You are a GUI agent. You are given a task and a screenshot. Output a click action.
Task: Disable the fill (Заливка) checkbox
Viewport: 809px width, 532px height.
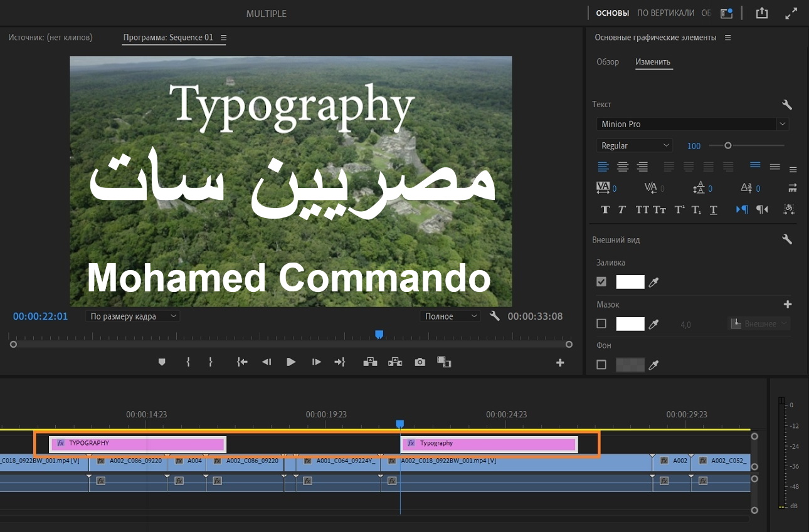pyautogui.click(x=601, y=282)
